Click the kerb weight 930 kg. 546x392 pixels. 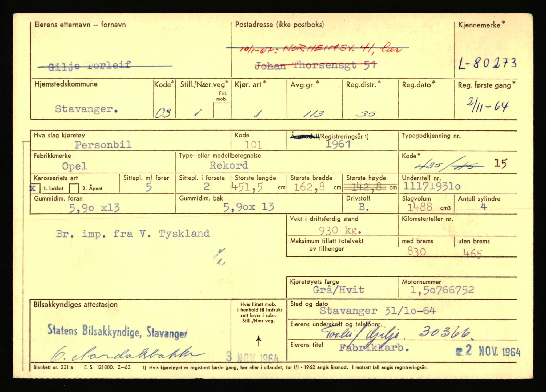(x=340, y=230)
